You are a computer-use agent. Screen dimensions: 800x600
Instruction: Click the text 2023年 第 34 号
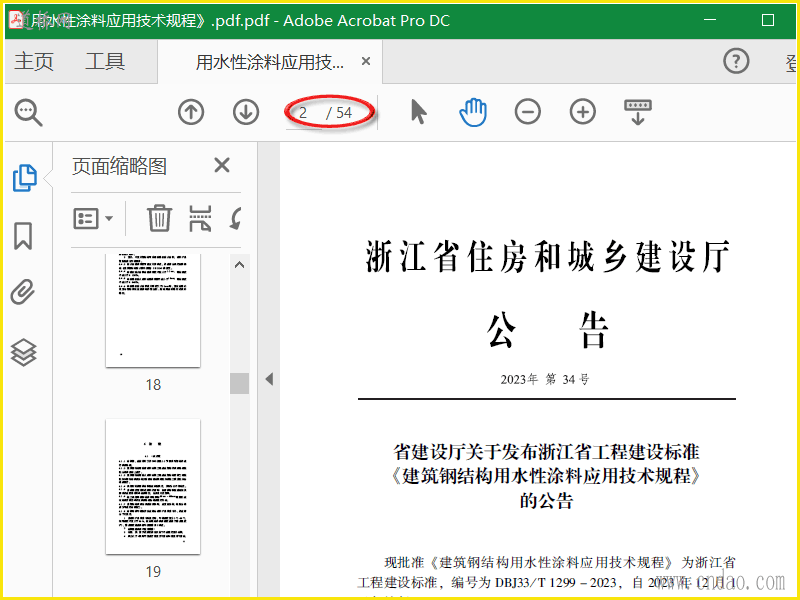[x=545, y=379]
